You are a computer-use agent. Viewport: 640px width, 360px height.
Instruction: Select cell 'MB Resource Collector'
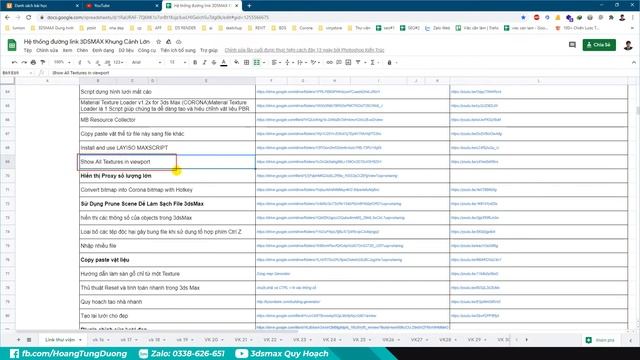[167, 120]
